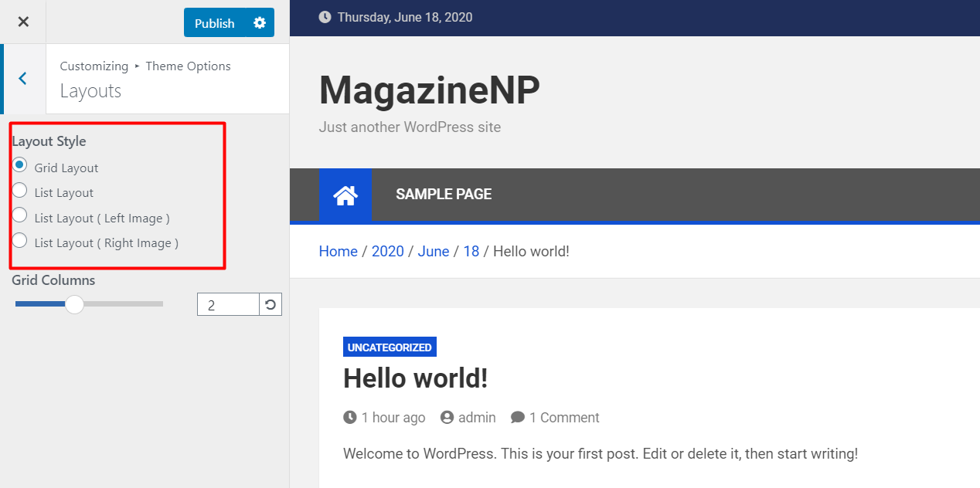Click the UNCATEGORIZED category tag
The width and height of the screenshot is (980, 488).
coord(390,347)
